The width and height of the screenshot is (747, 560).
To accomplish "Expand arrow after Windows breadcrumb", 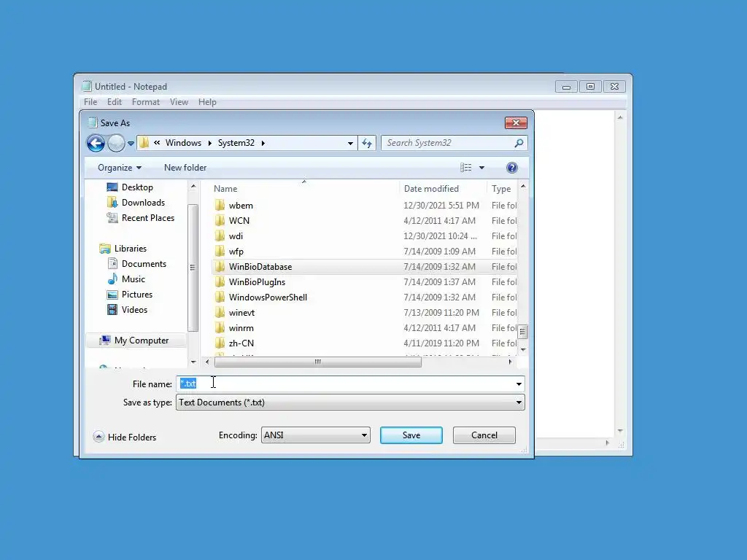I will 209,143.
